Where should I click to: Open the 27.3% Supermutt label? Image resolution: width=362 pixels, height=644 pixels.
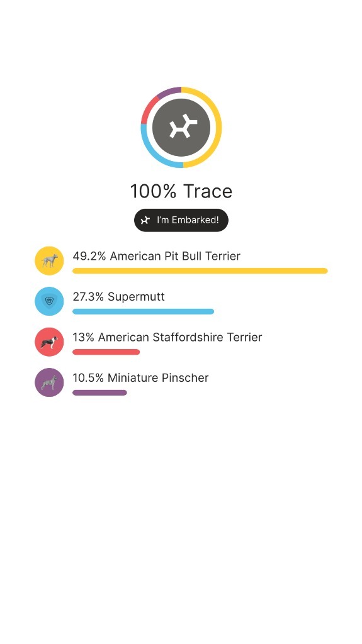(x=118, y=297)
